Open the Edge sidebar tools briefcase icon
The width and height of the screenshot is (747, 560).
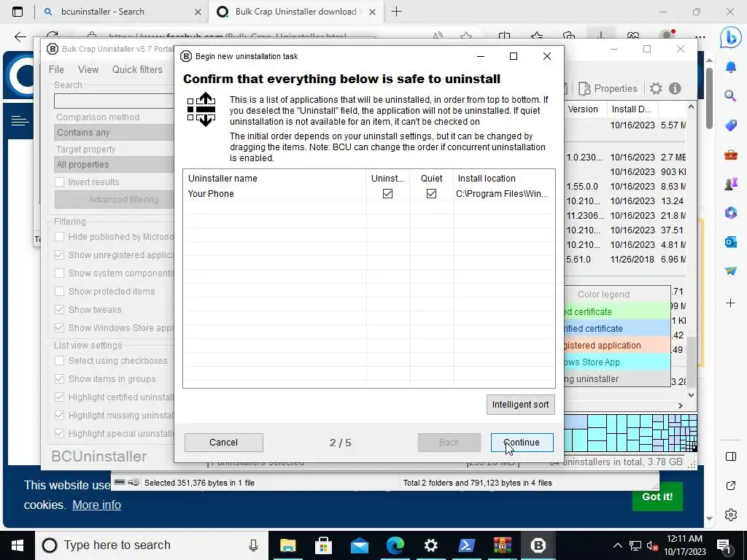coord(730,155)
